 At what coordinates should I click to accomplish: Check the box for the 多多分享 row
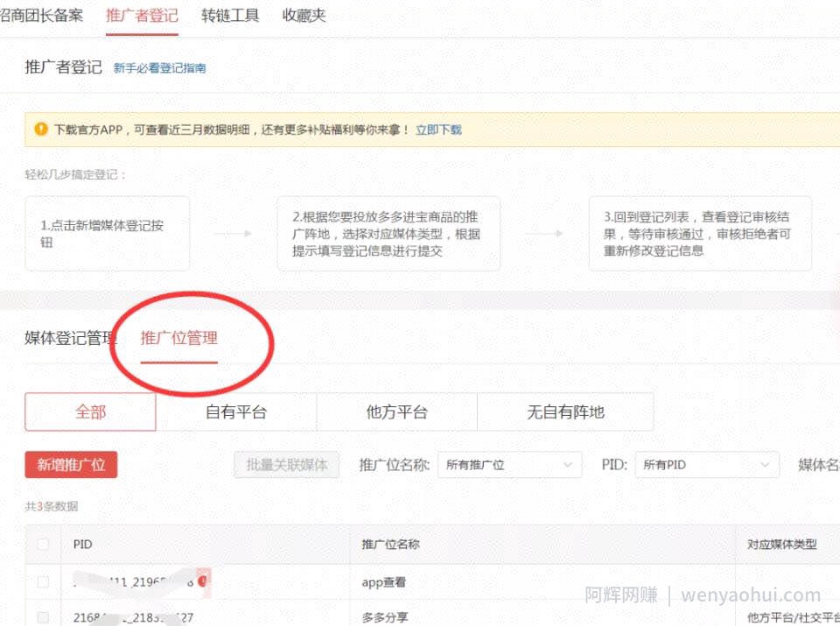click(x=43, y=617)
